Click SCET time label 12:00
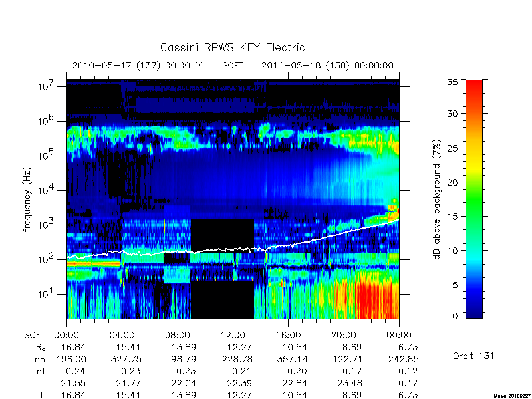 [233, 335]
